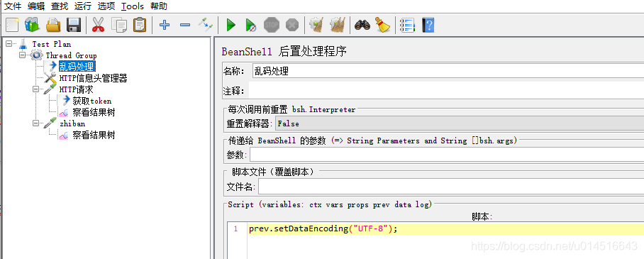Open 重置解释器 False dropdown

459,123
